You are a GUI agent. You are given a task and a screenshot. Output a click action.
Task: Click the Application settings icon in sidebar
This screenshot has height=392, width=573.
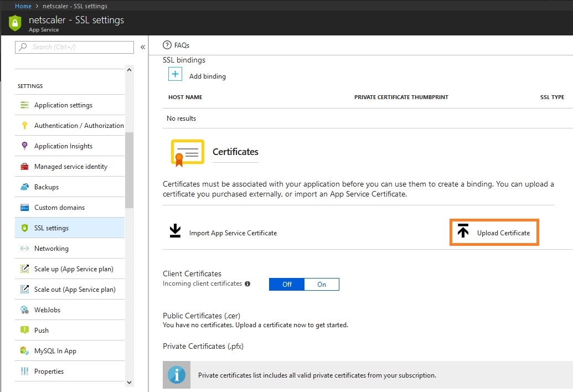tap(24, 105)
